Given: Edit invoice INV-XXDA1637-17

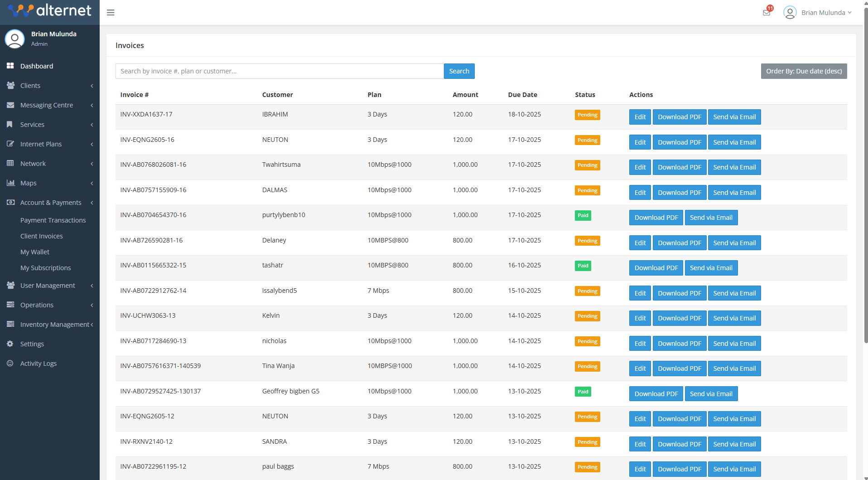Looking at the screenshot, I should 639,117.
